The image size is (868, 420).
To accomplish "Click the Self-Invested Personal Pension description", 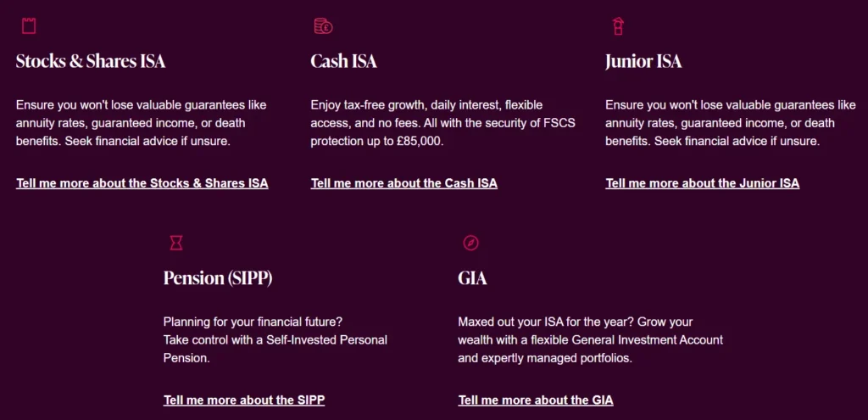I will click(x=275, y=339).
